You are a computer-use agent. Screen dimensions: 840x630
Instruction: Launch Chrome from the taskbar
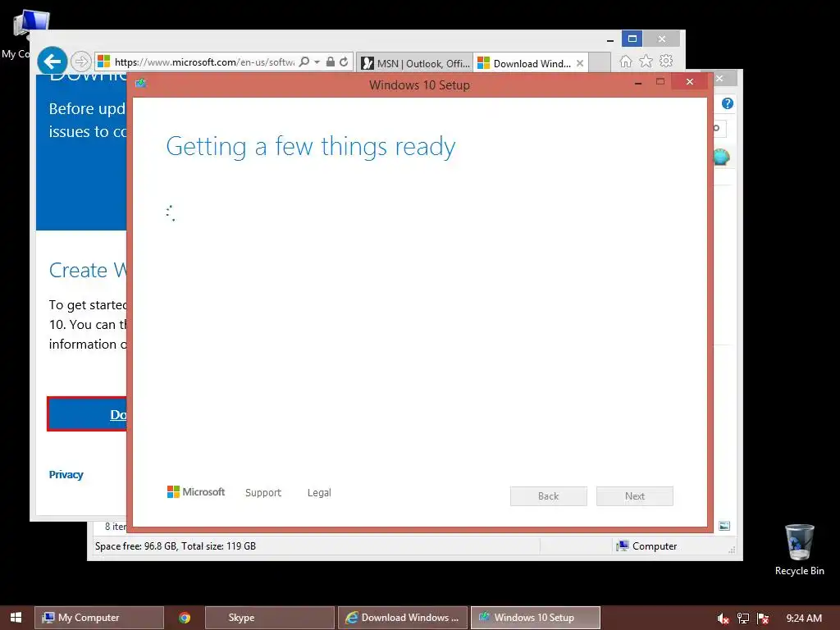(185, 618)
